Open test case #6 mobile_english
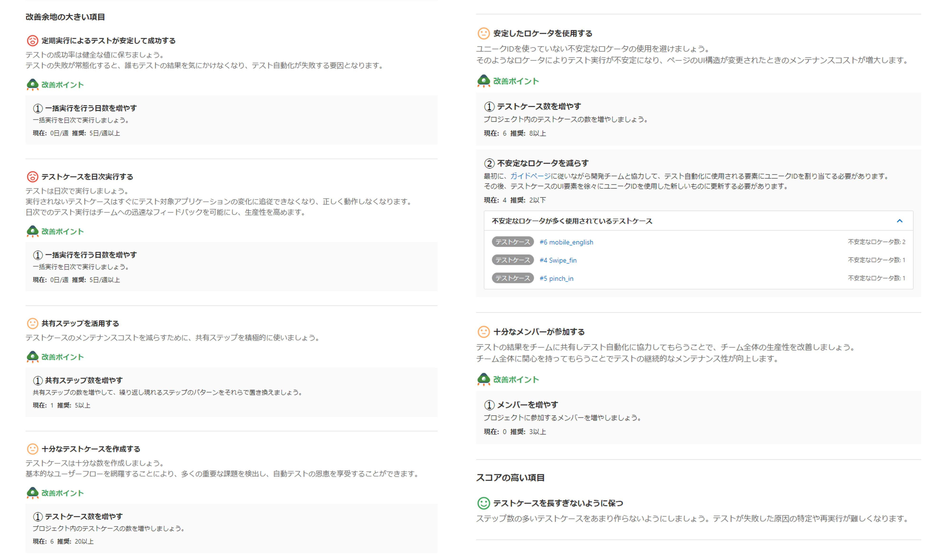The height and width of the screenshot is (560, 926). [566, 242]
